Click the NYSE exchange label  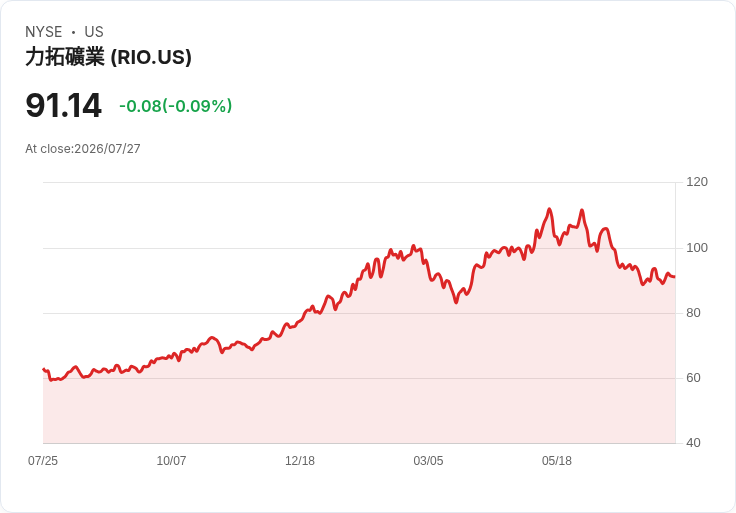click(44, 32)
